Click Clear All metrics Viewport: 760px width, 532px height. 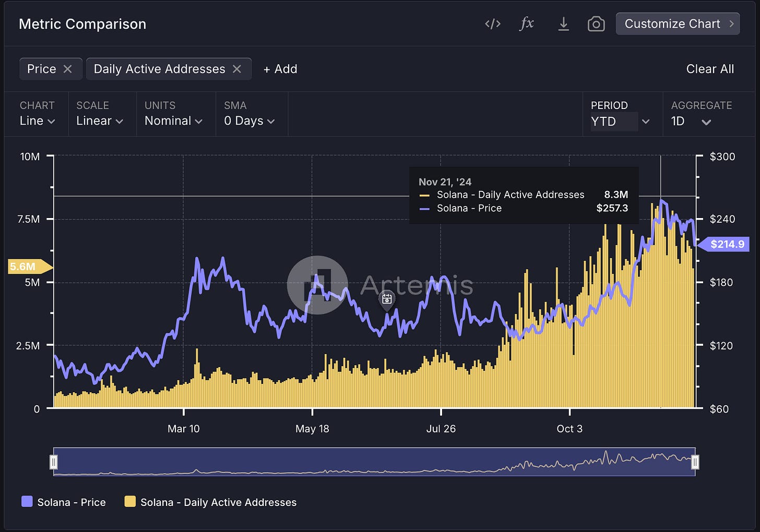point(710,69)
